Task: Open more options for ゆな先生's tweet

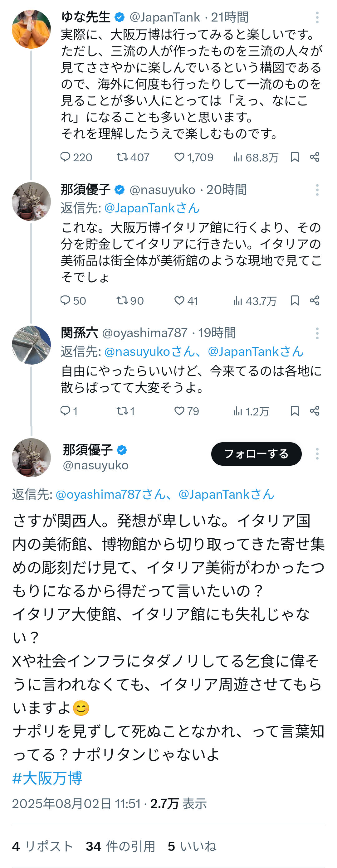Action: coord(317,17)
